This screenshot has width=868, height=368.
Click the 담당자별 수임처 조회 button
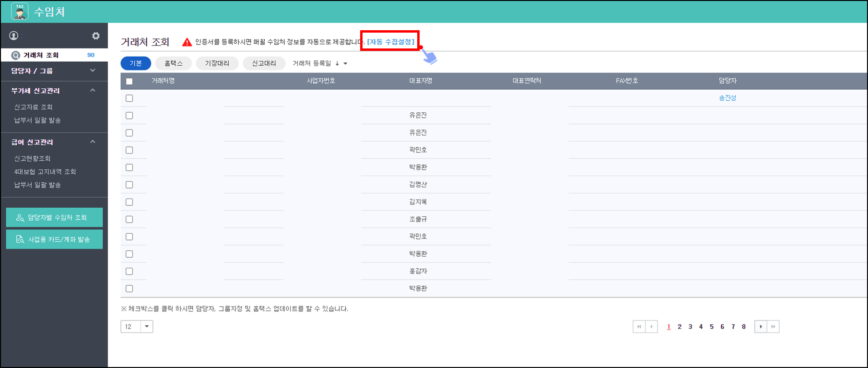pos(54,217)
